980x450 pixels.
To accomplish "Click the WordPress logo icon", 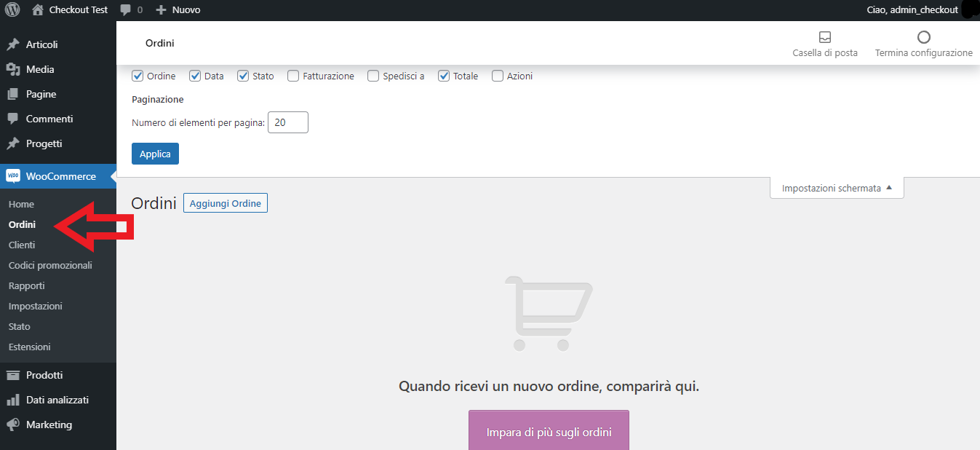I will click(12, 10).
